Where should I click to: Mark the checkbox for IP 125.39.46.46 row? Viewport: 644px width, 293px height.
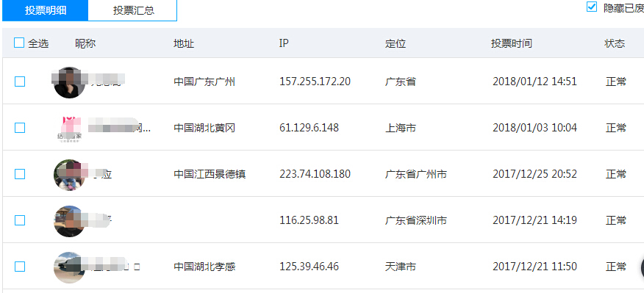[20, 267]
